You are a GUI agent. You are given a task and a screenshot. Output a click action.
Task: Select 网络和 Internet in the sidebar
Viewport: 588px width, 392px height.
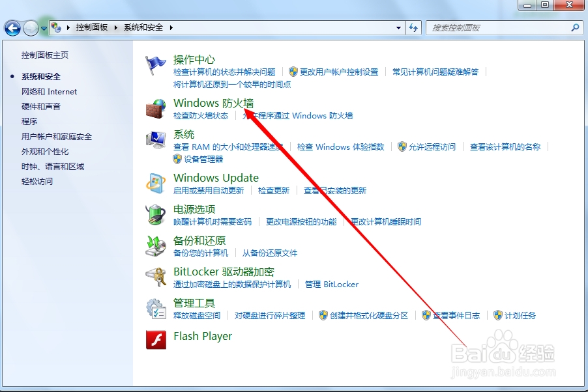pyautogui.click(x=49, y=91)
